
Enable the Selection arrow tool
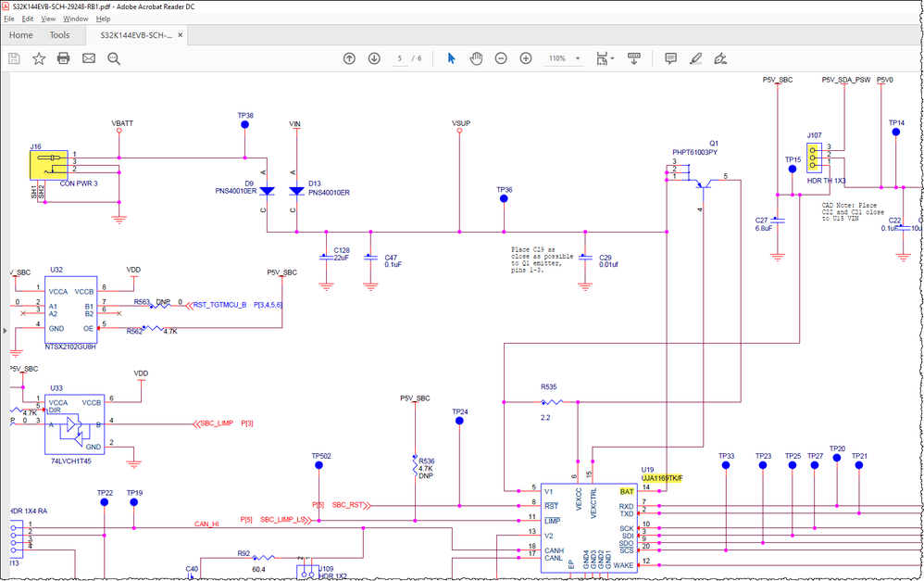click(x=451, y=58)
